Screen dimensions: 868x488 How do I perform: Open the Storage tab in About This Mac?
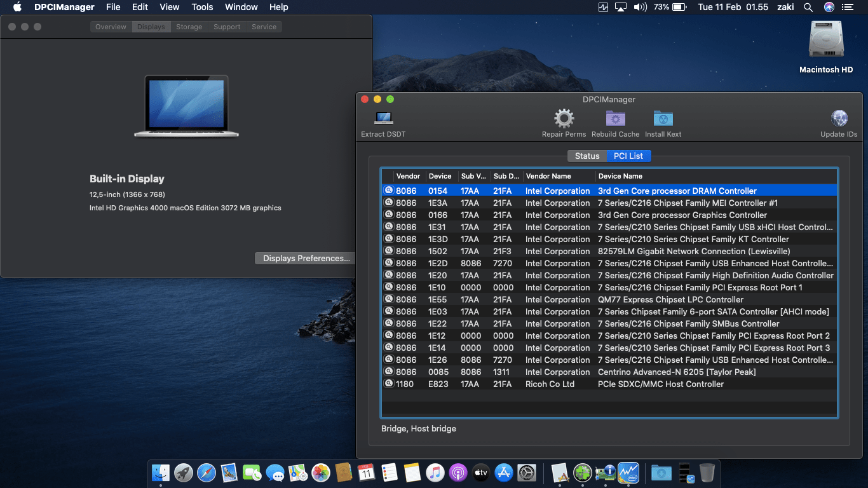(x=189, y=27)
